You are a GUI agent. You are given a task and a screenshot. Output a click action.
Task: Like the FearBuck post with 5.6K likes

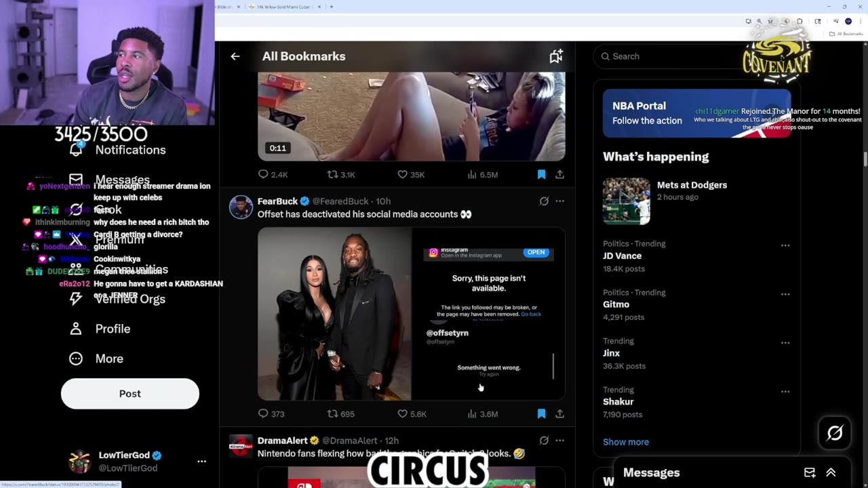tap(412, 413)
